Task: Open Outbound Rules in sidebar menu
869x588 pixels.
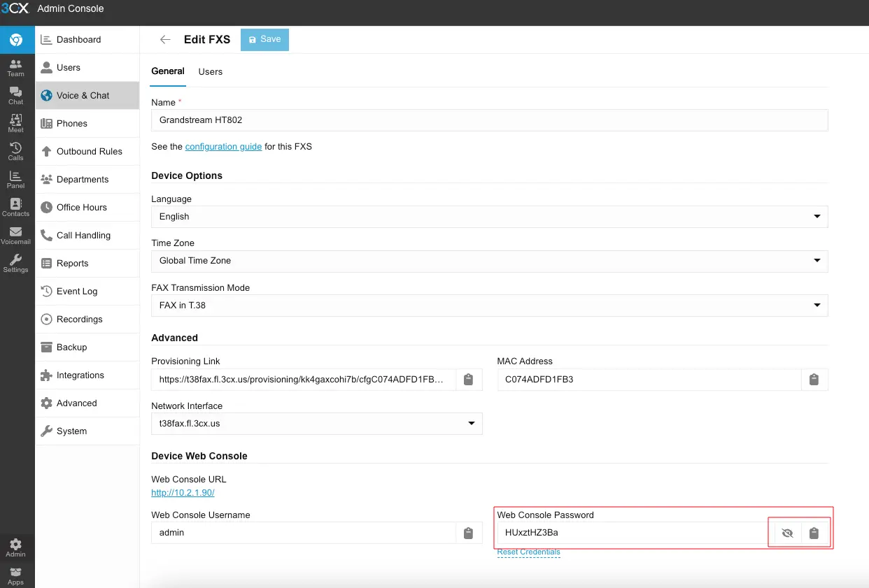Action: click(x=89, y=152)
